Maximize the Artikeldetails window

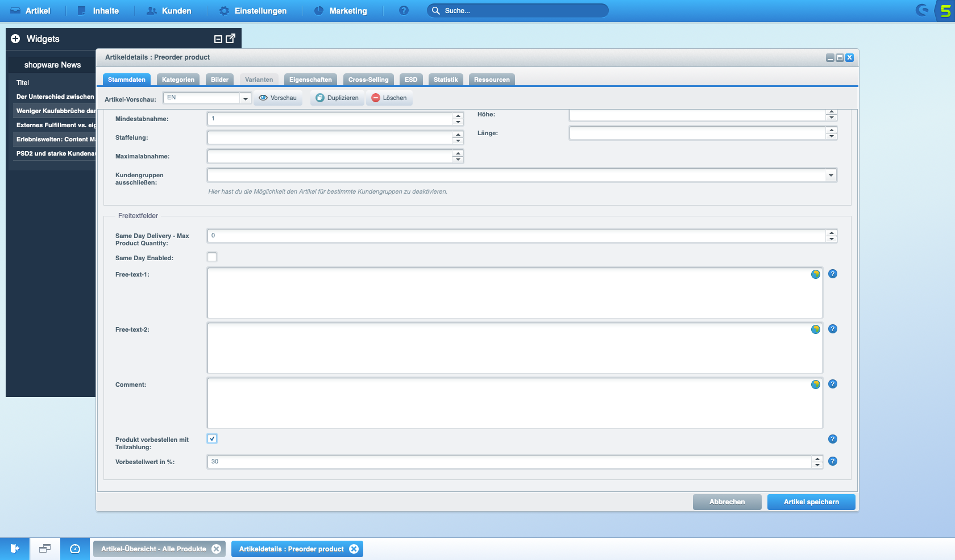840,58
